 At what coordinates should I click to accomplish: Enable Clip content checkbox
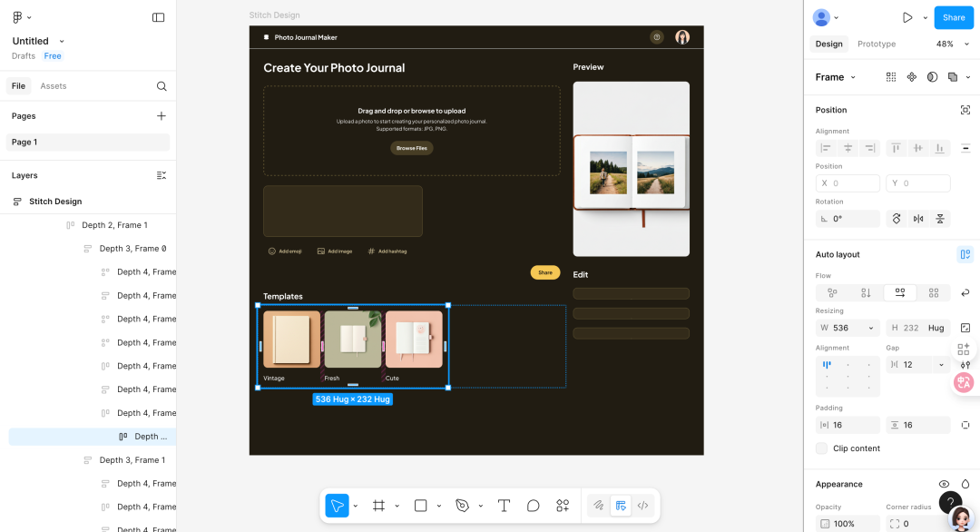tap(821, 448)
